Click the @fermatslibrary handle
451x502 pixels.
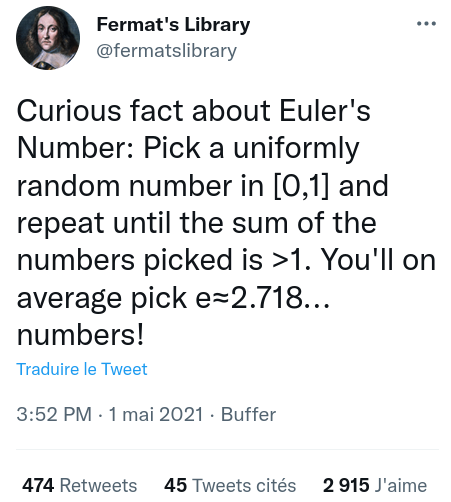pyautogui.click(x=166, y=51)
